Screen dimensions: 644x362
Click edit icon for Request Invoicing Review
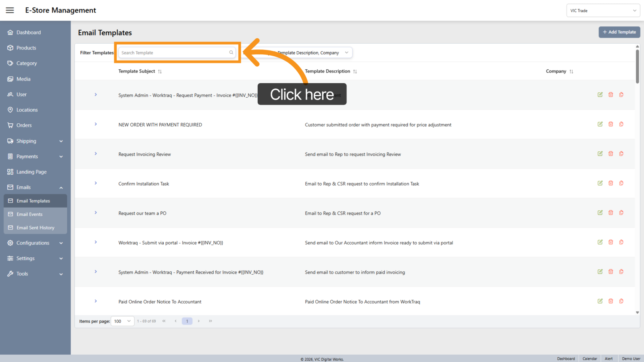pos(600,154)
